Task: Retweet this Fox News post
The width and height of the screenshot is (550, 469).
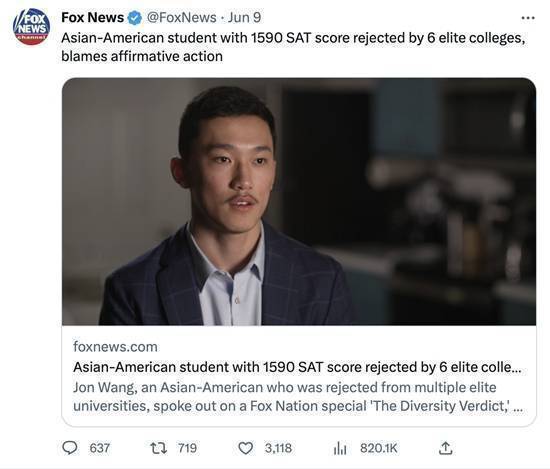Action: (158, 448)
